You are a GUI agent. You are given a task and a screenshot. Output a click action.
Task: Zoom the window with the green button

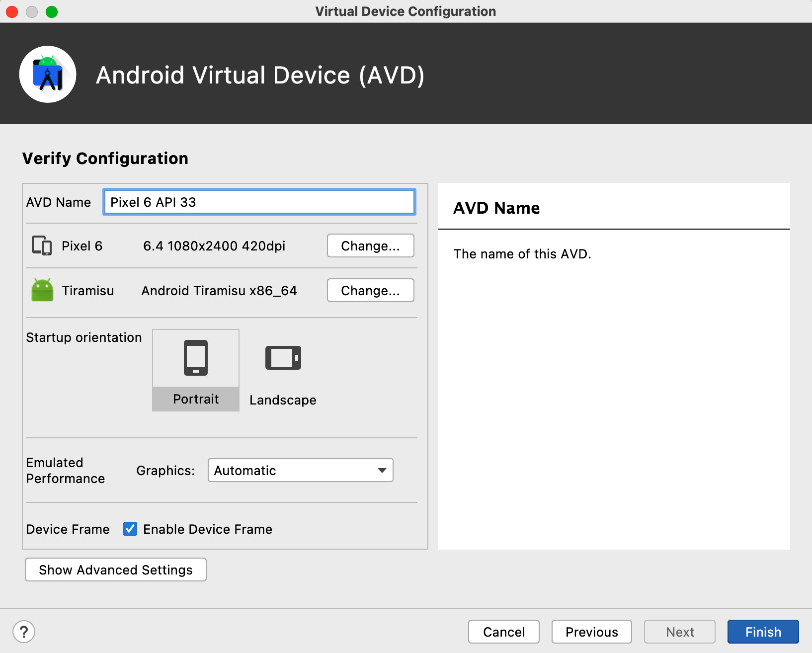tap(52, 11)
